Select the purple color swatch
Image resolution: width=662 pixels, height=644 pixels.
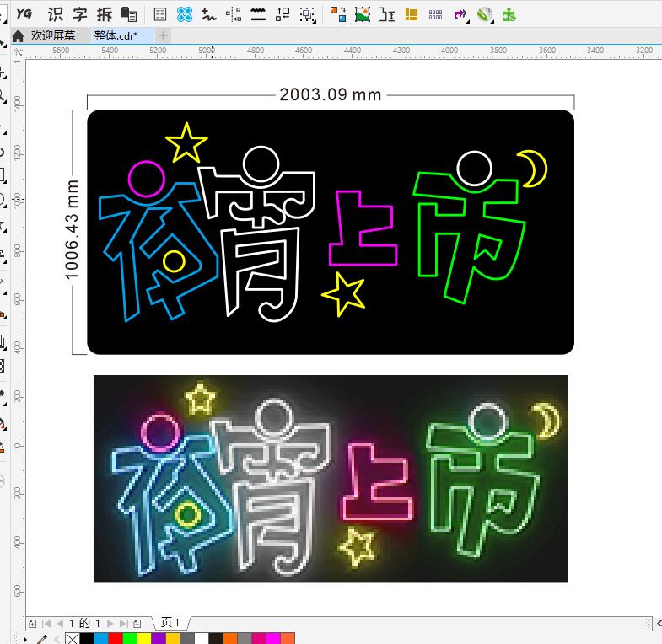pos(159,638)
